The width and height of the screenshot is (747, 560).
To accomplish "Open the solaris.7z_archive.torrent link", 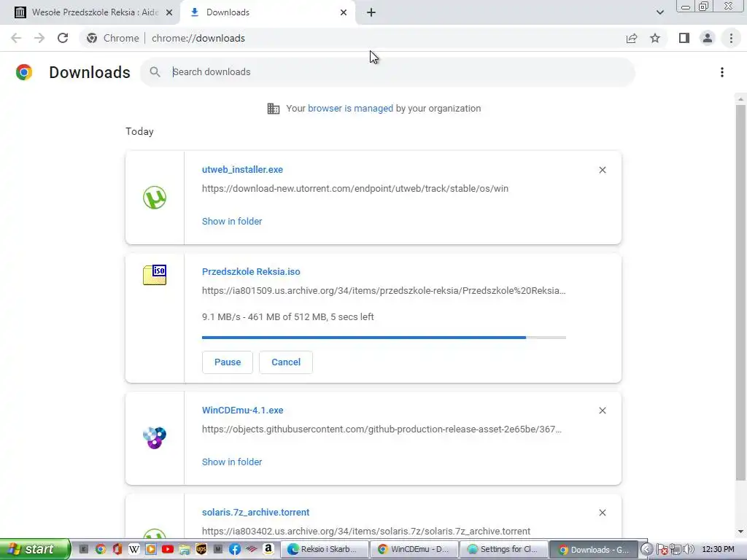I will click(x=255, y=513).
